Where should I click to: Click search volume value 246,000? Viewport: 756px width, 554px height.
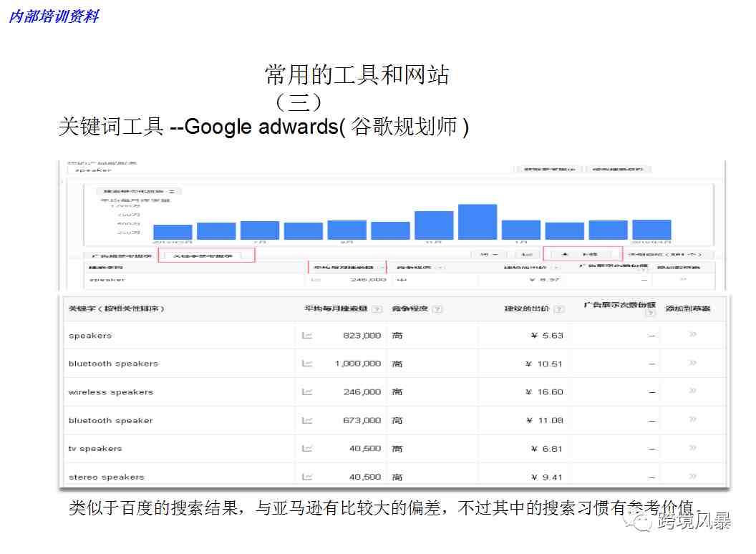[362, 392]
